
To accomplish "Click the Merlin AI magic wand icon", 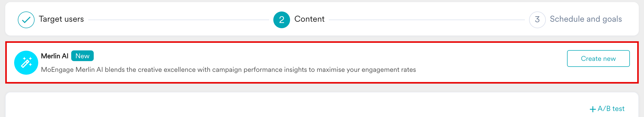I will [x=26, y=63].
